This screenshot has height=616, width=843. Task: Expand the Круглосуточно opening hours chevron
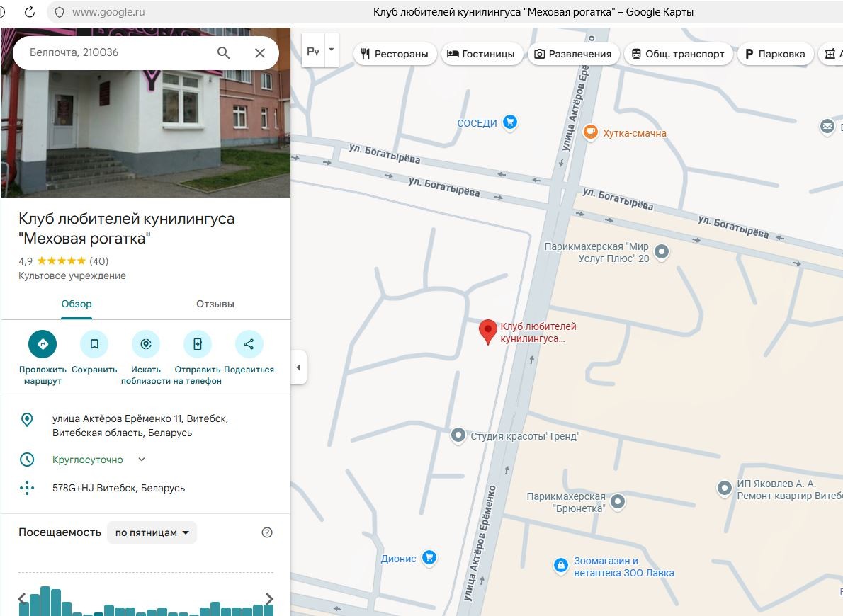tap(142, 459)
